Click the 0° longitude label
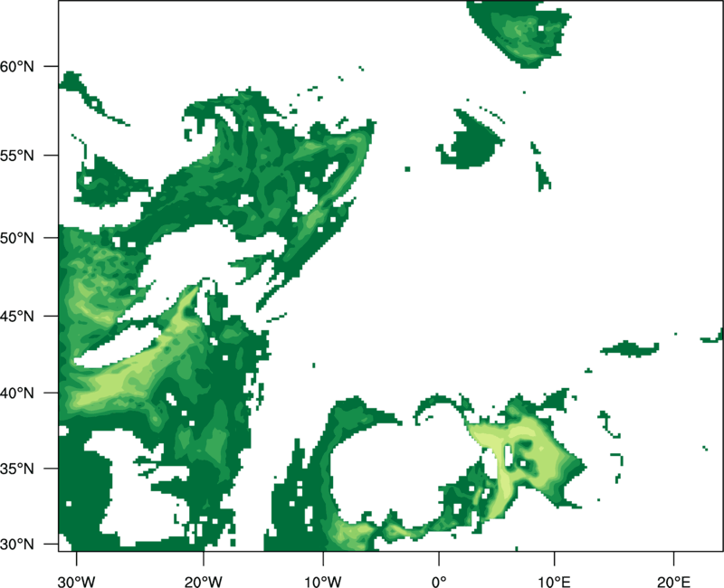This screenshot has height=588, width=724. pyautogui.click(x=439, y=582)
